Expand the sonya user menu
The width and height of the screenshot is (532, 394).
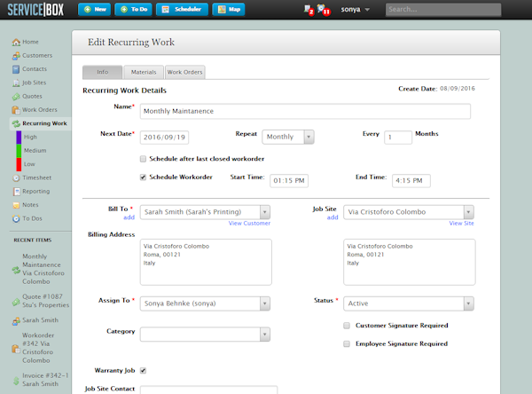(355, 10)
